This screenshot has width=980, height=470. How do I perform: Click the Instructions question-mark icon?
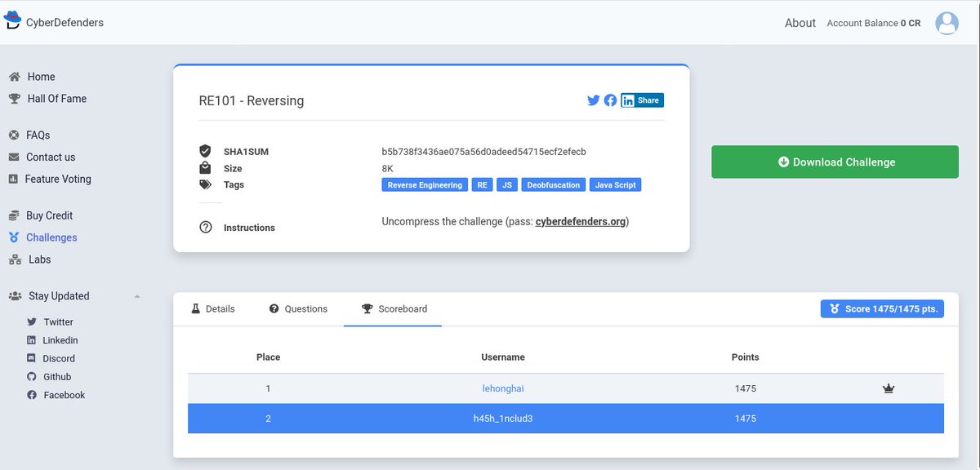(x=205, y=227)
